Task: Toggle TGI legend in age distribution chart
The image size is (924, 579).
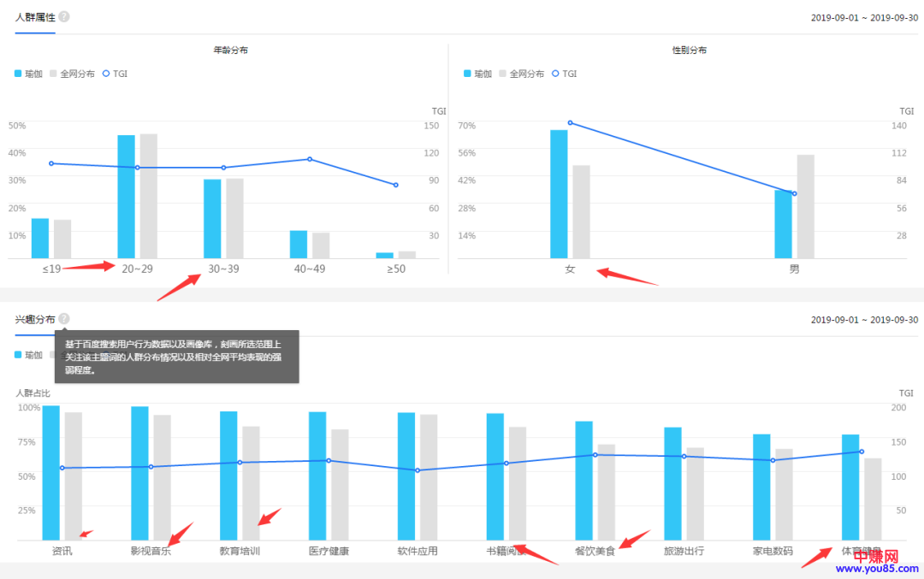Action: pos(115,74)
